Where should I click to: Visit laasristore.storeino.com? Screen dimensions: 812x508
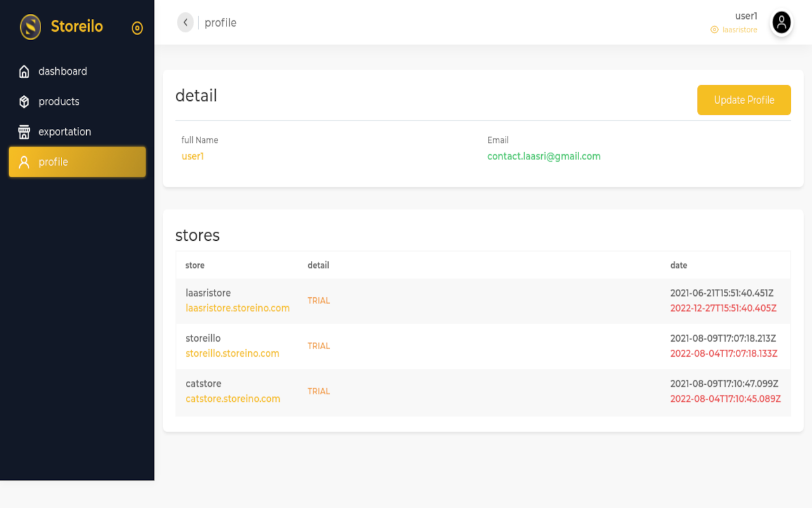[238, 308]
